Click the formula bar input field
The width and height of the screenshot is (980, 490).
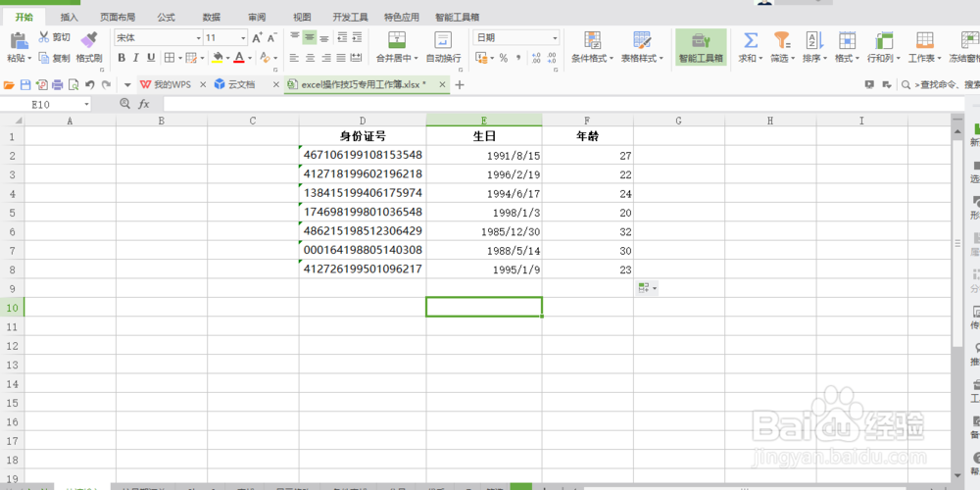click(x=563, y=105)
